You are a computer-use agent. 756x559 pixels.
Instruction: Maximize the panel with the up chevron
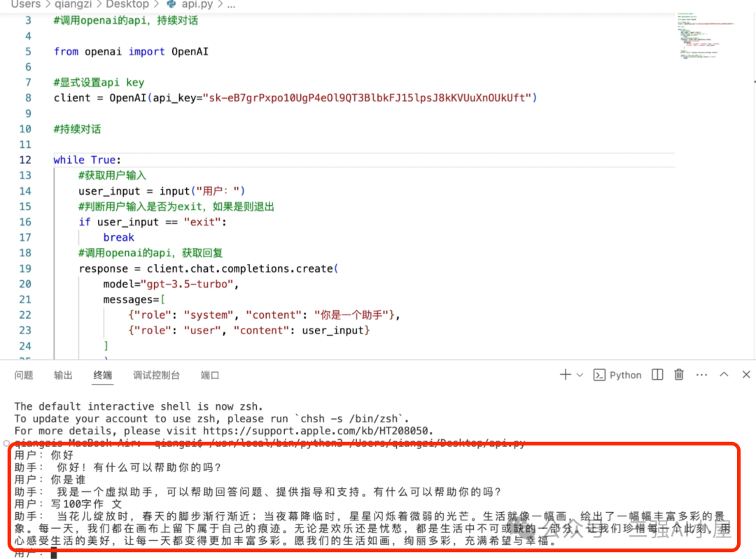pos(724,374)
